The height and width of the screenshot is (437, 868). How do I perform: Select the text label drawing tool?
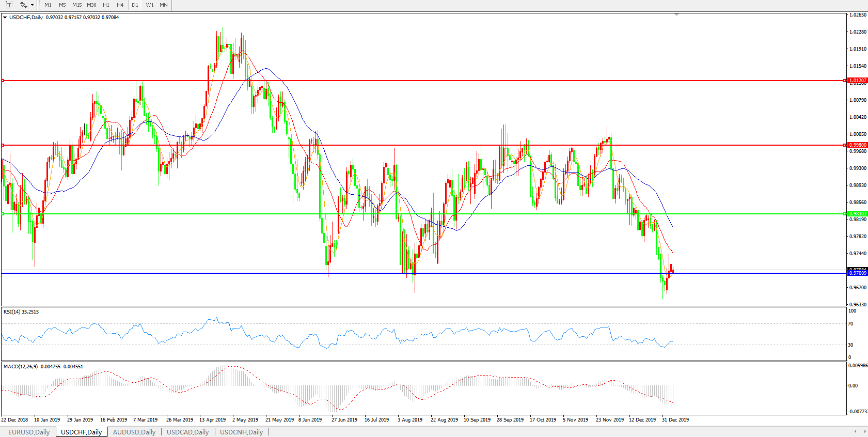tap(9, 5)
